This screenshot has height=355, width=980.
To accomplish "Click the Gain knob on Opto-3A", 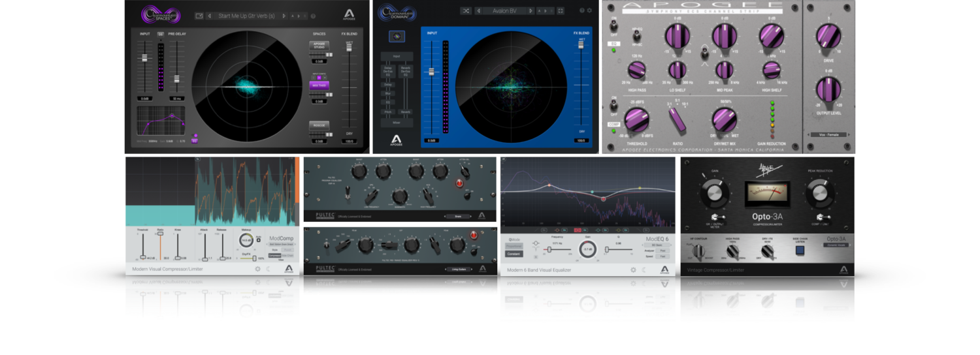I will (x=716, y=192).
